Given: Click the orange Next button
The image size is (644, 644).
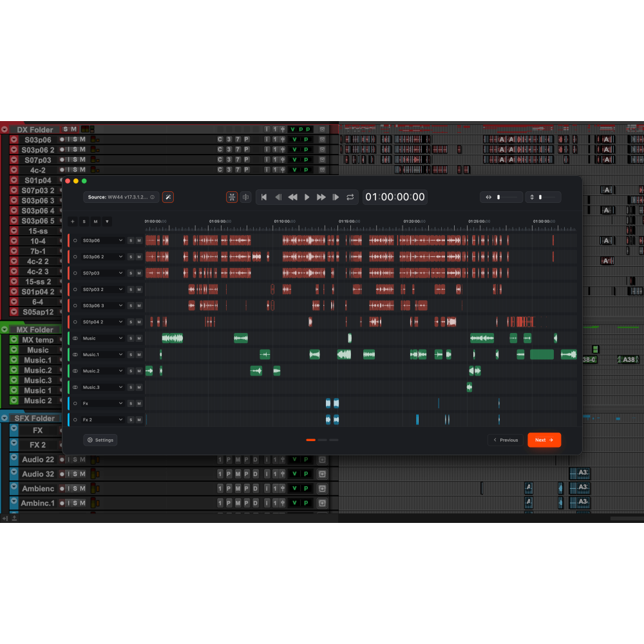Looking at the screenshot, I should pyautogui.click(x=544, y=440).
